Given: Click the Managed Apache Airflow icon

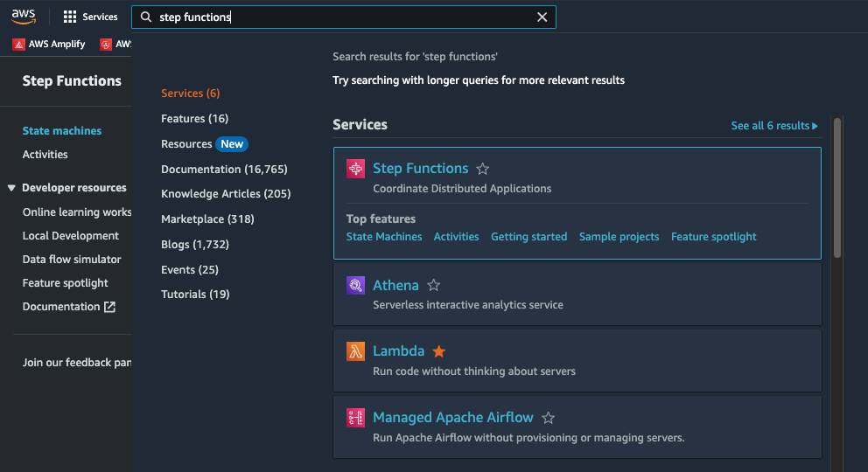Looking at the screenshot, I should click(x=355, y=418).
